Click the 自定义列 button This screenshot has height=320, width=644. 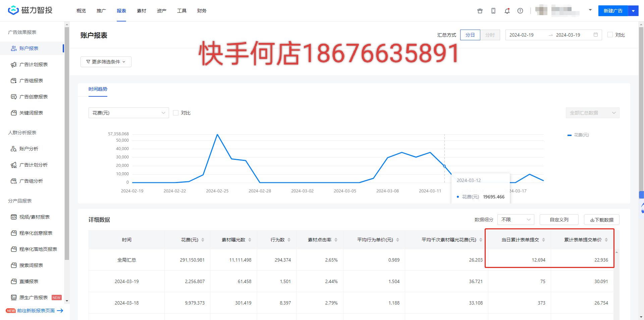[559, 220]
